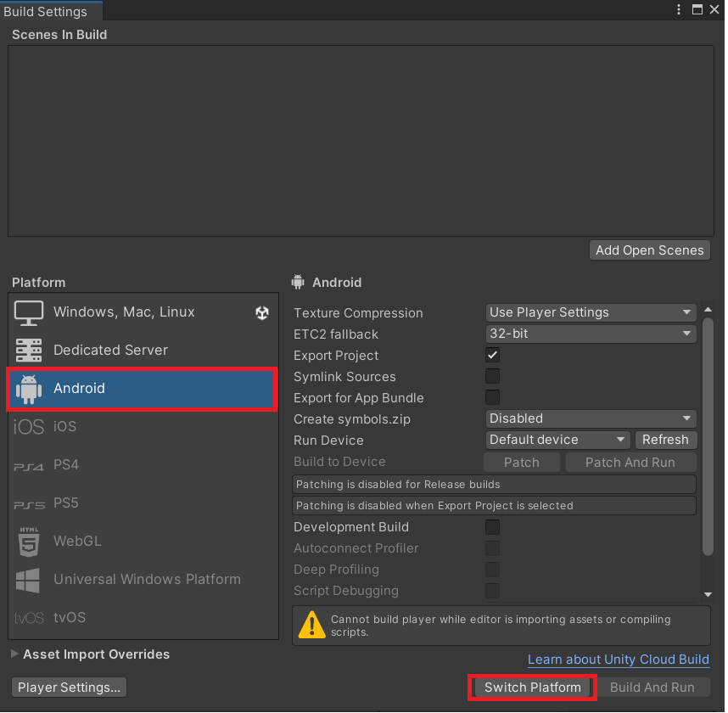Expand the Asset Import Overrides section
The image size is (728, 713).
tap(14, 654)
